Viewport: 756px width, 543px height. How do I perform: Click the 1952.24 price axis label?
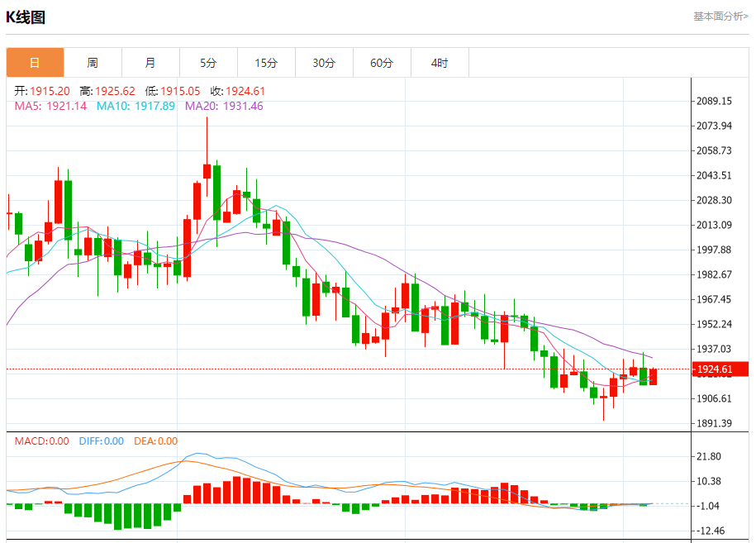pyautogui.click(x=714, y=324)
